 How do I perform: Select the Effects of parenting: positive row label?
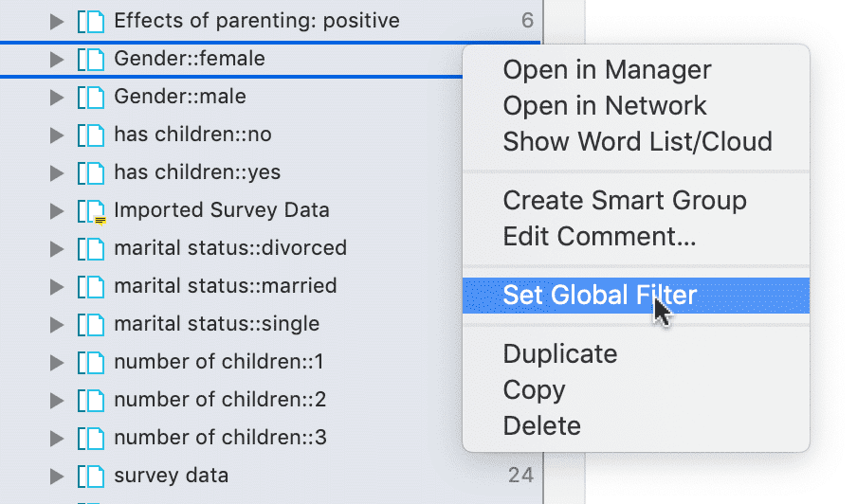click(257, 21)
